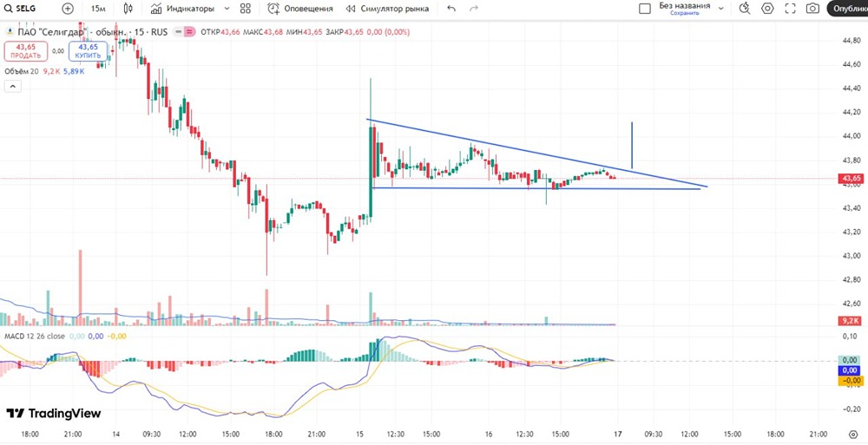The height and width of the screenshot is (445, 868).
Task: Click the Опубликовать publish button
Action: pos(848,9)
